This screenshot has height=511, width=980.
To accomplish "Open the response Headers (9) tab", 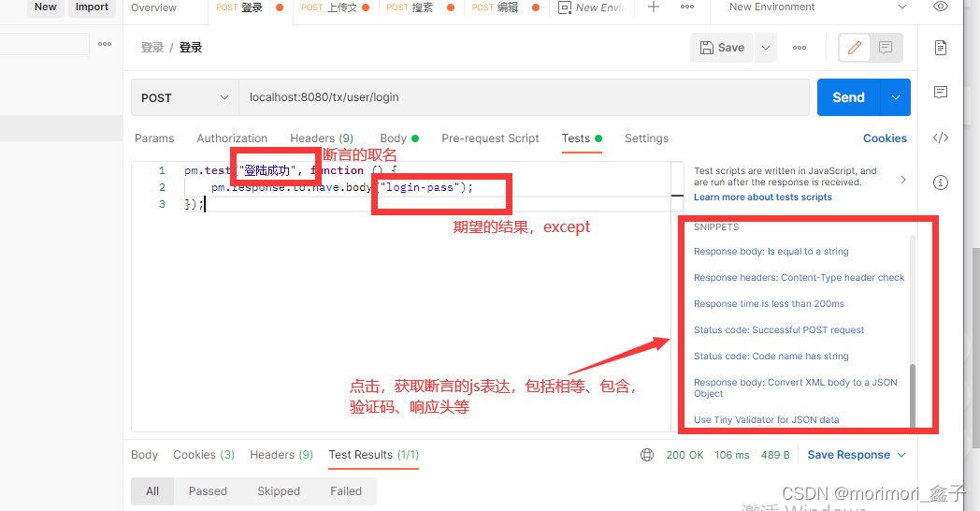I will coord(281,455).
